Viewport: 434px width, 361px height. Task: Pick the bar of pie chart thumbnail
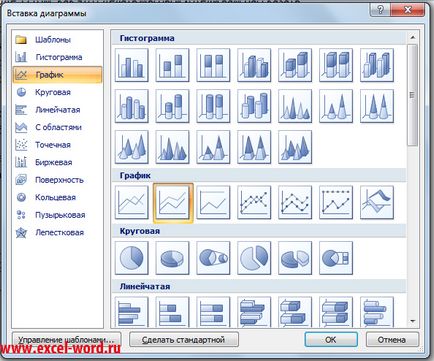click(x=336, y=258)
